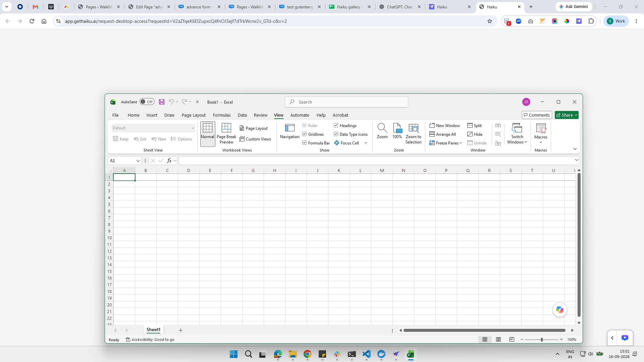Uncheck Headings checkbox
Screen dimensions: 644x362
point(336,125)
